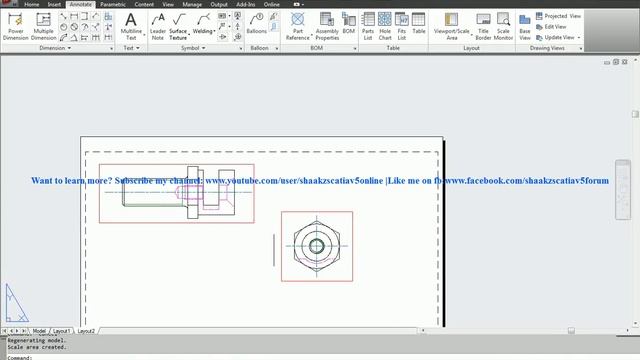Insert a Title Border
The width and height of the screenshot is (640, 360).
[x=483, y=26]
